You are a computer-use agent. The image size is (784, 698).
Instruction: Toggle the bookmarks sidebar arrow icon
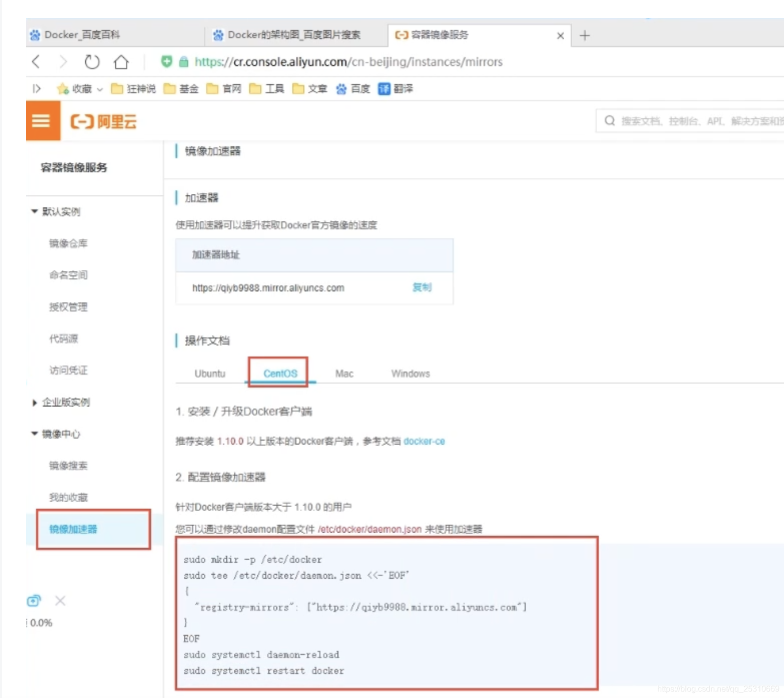pos(37,89)
